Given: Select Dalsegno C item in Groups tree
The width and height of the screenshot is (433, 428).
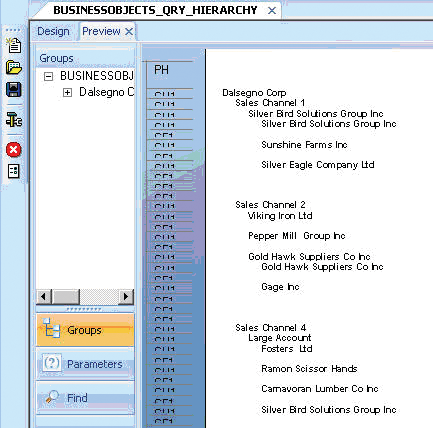Looking at the screenshot, I should pyautogui.click(x=106, y=92).
